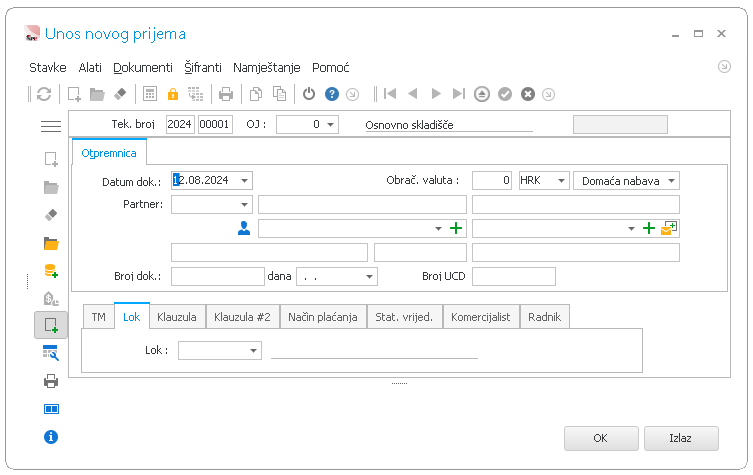This screenshot has height=475, width=753.
Task: Click the grid table toolbar icon
Action: [195, 94]
